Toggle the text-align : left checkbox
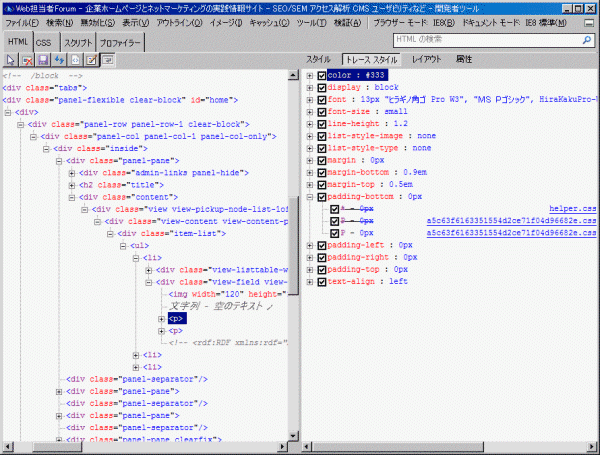 [322, 282]
